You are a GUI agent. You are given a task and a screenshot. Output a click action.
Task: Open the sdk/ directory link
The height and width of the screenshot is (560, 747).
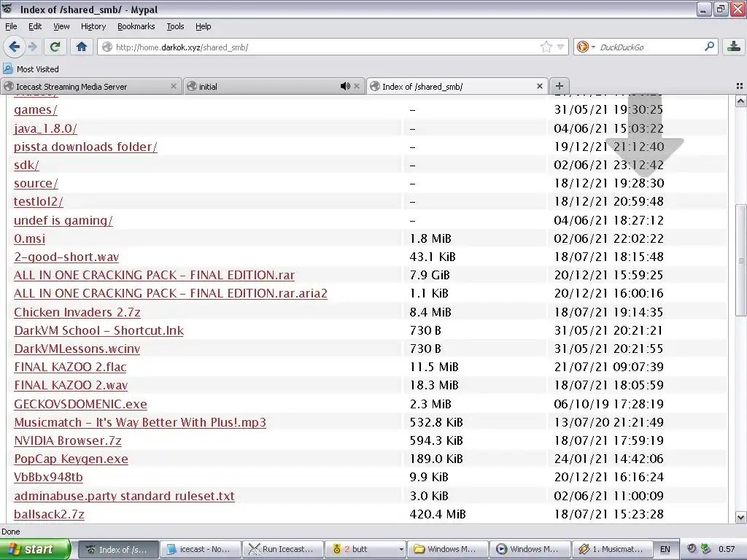tap(27, 166)
